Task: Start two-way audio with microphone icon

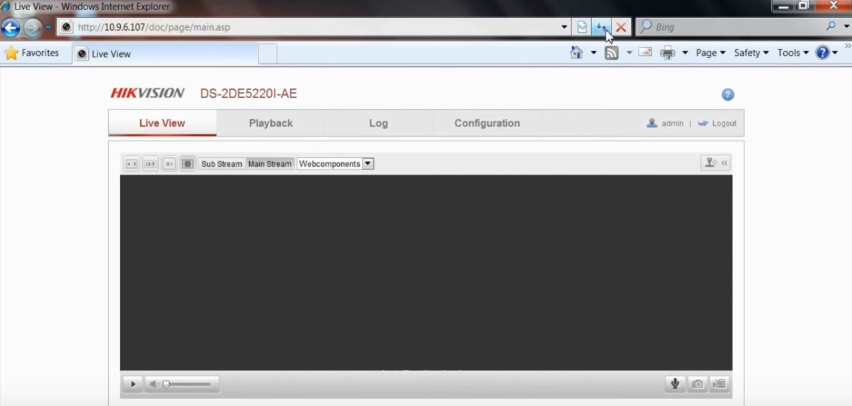Action: pos(675,384)
